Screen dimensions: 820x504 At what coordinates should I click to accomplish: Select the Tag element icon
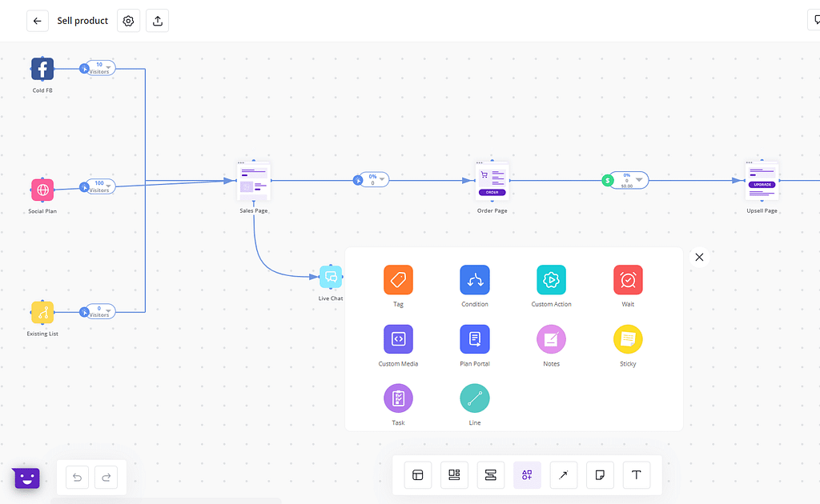coord(398,280)
